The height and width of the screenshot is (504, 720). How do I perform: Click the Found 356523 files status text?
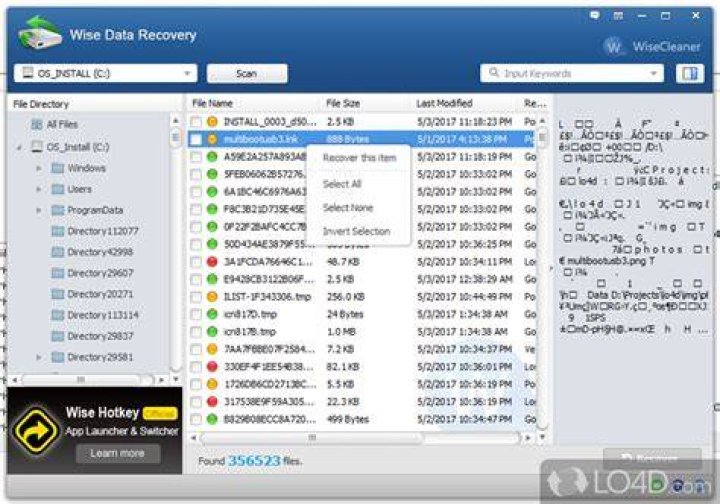(250, 461)
